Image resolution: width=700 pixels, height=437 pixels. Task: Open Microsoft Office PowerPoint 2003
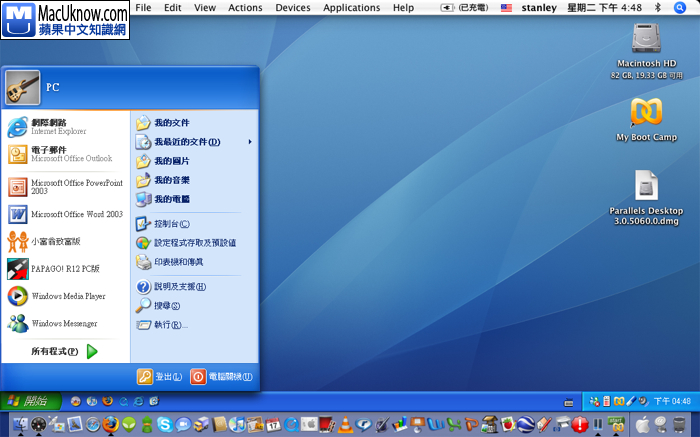click(x=65, y=186)
